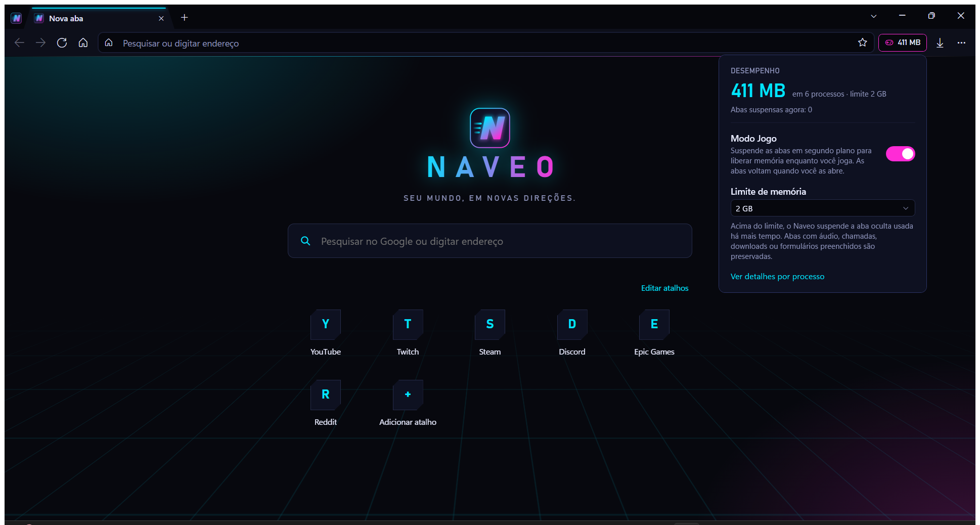980x525 pixels.
Task: Focus the address bar input
Action: [x=485, y=43]
